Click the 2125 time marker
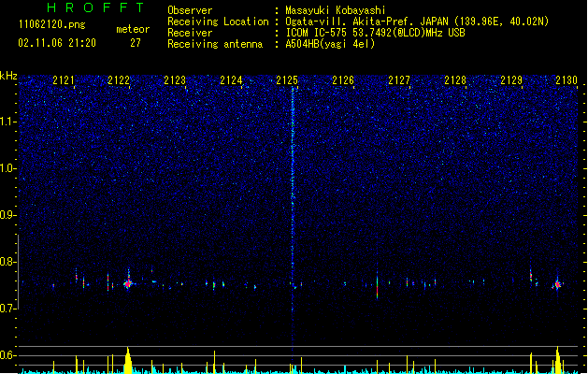Viewport: 588px width, 374px height. coord(287,80)
